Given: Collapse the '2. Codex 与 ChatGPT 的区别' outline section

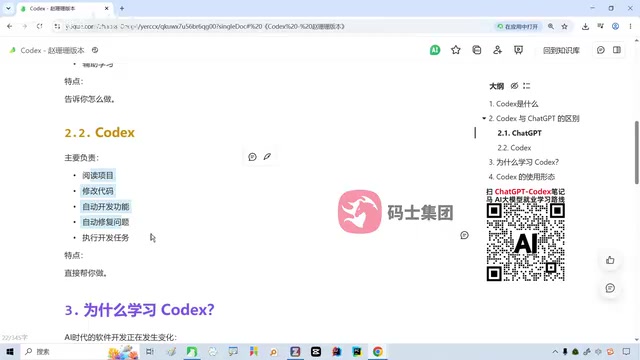Looking at the screenshot, I should coord(484,118).
